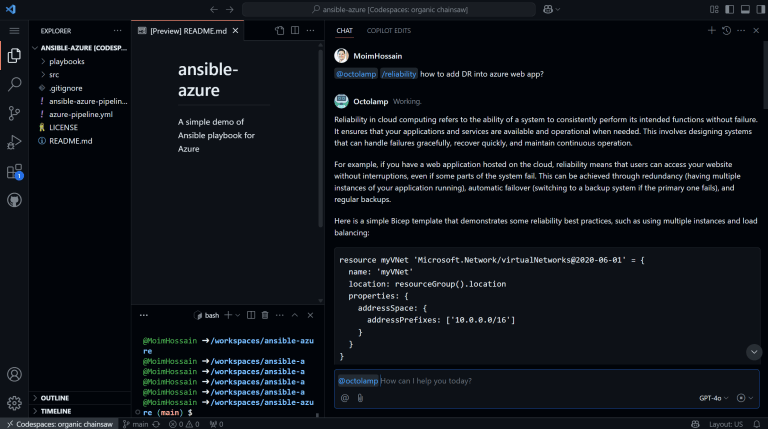The width and height of the screenshot is (768, 429).
Task: Maximize the terminal panel size
Action: pos(295,315)
